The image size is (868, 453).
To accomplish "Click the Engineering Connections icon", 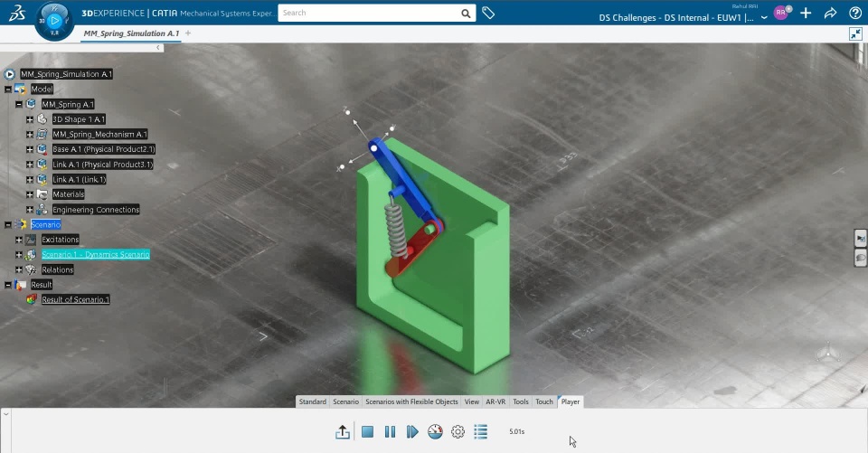I will pyautogui.click(x=42, y=210).
